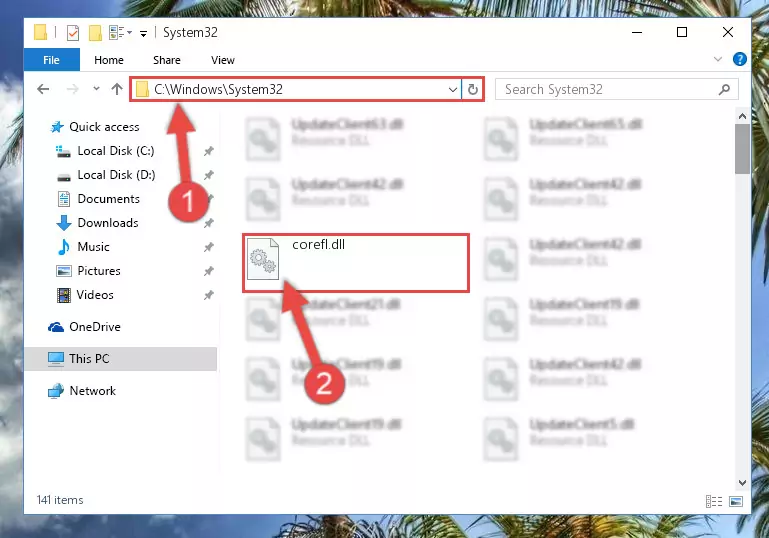Click the pin icon next to Downloads
This screenshot has height=538, width=769.
pos(208,223)
